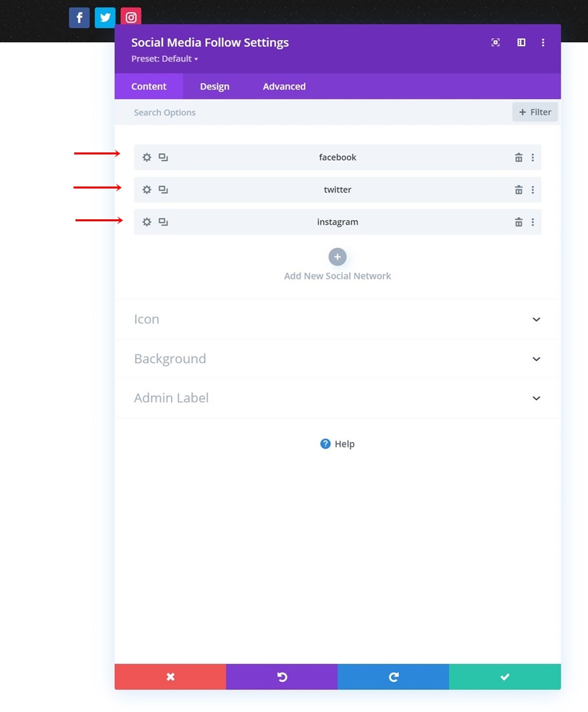Click the expand modal fullscreen icon

click(x=495, y=42)
